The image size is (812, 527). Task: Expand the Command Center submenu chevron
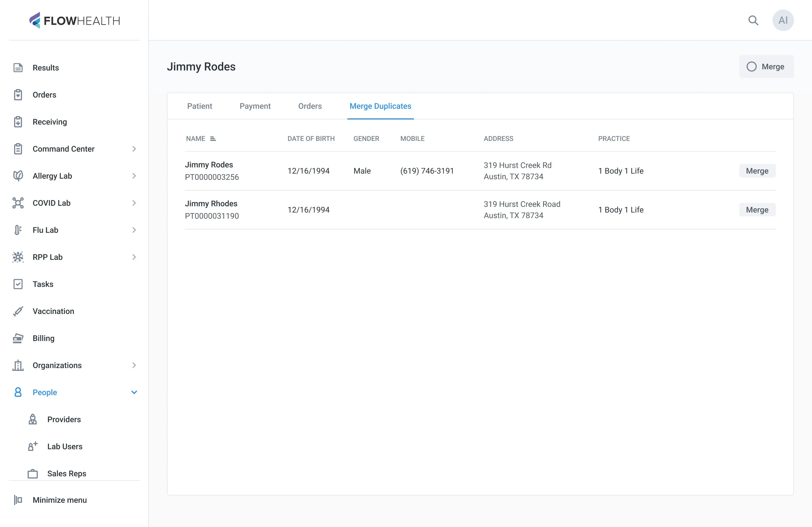pos(134,149)
